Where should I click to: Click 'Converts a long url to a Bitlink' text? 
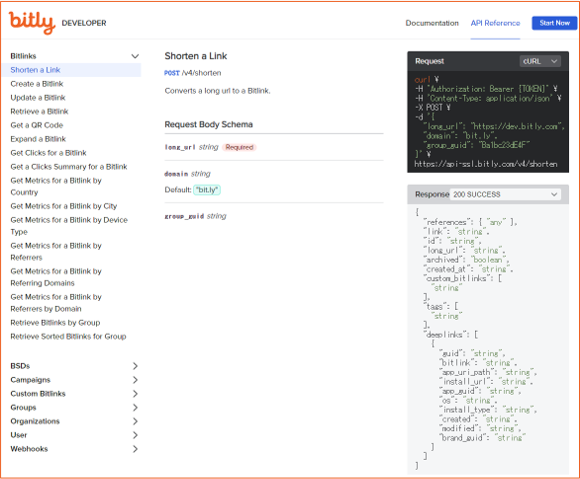pos(218,91)
